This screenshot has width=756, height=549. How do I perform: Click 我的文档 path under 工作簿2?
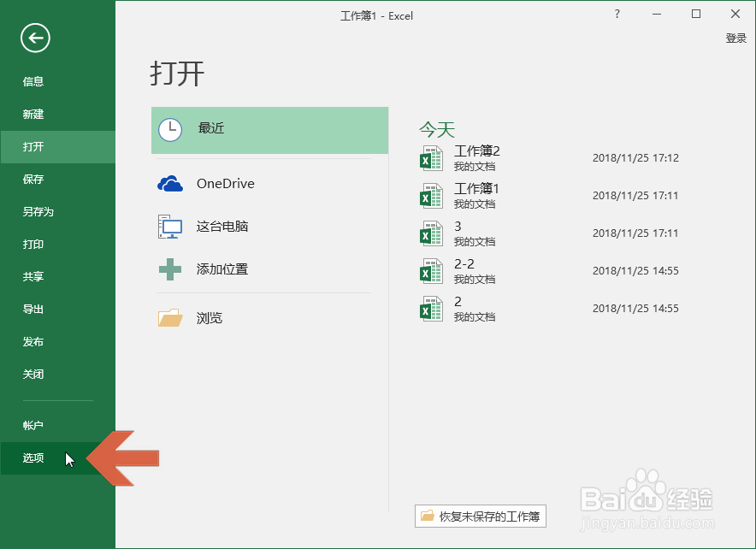475,167
